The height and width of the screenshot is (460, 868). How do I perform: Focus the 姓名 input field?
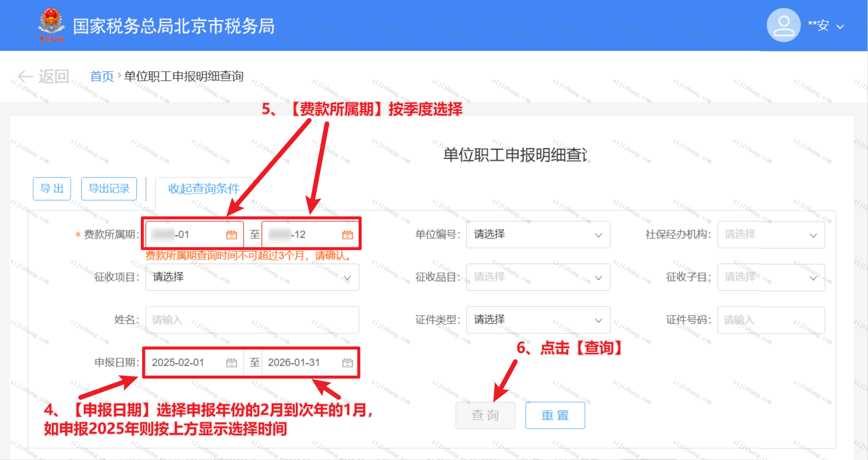click(252, 320)
